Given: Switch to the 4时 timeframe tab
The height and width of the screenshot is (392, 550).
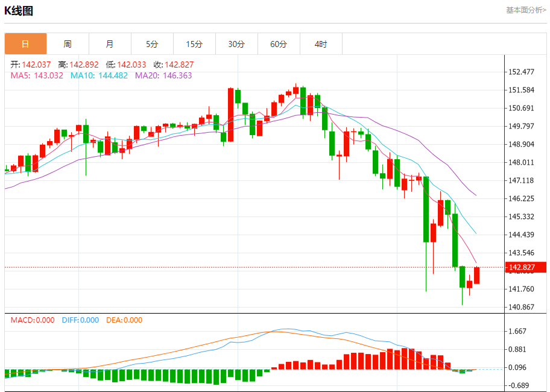Looking at the screenshot, I should click(321, 44).
